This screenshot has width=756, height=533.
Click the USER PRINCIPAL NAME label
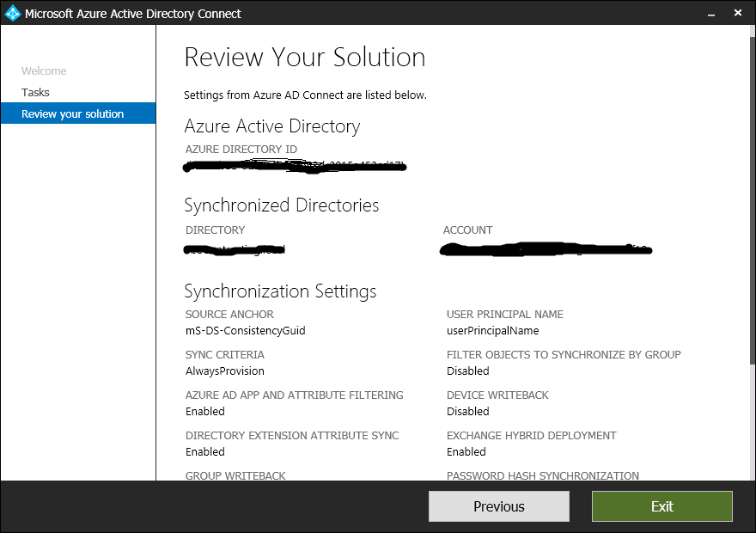505,314
